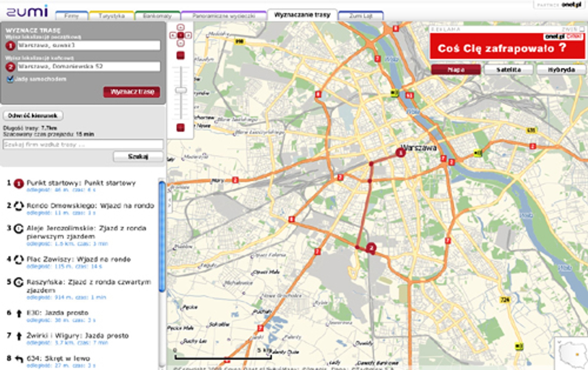588x370 pixels.
Task: Open the Turystyka tab
Action: pyautogui.click(x=112, y=16)
